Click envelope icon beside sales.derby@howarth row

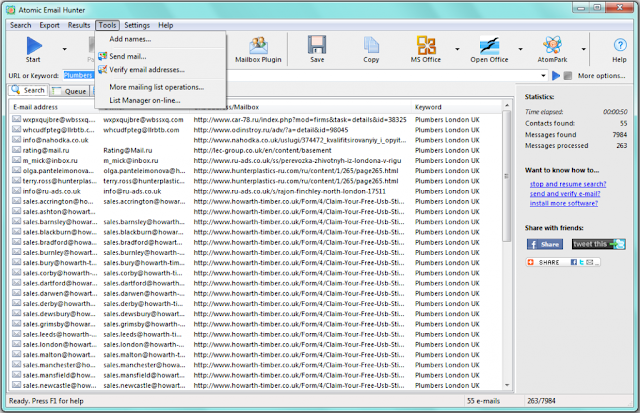pyautogui.click(x=16, y=303)
